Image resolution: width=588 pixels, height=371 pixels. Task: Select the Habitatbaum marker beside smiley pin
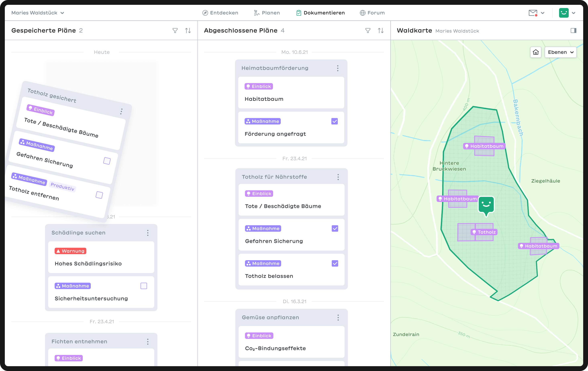[x=457, y=199]
